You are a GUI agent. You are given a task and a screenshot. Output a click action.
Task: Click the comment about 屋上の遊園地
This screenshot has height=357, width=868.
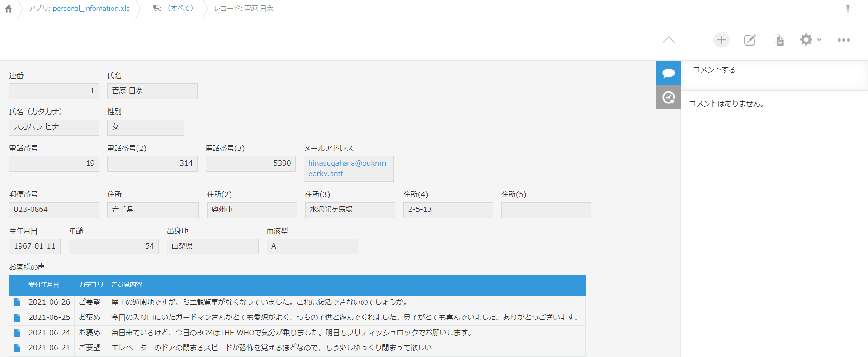(260, 302)
